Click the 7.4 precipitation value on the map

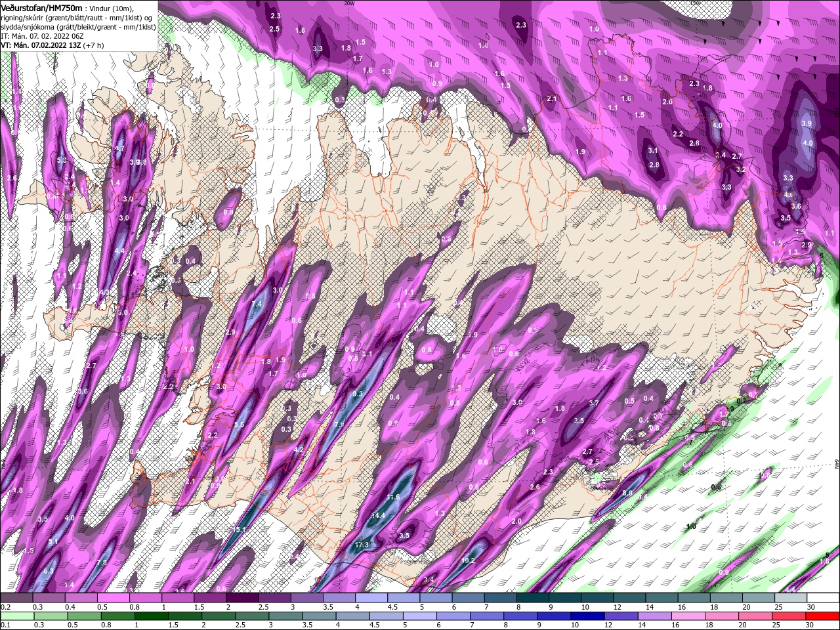pos(257,304)
